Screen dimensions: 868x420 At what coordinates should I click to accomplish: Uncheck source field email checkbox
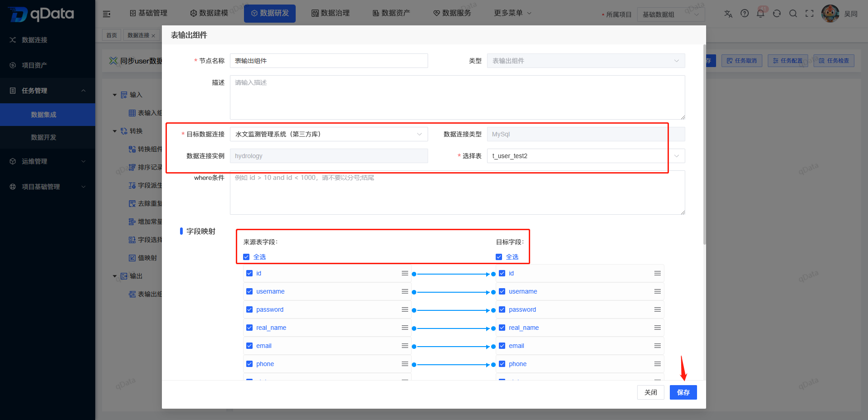[249, 346]
